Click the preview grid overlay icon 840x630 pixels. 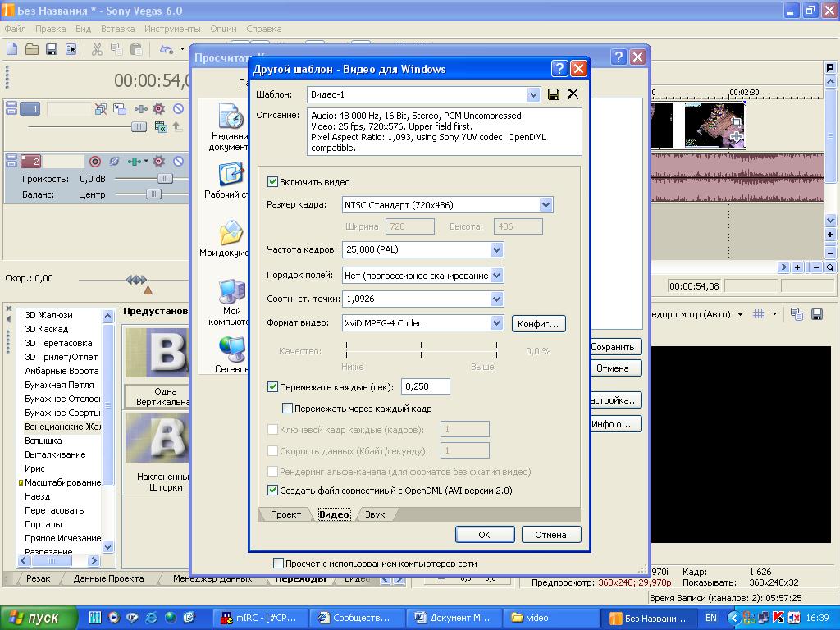(758, 314)
